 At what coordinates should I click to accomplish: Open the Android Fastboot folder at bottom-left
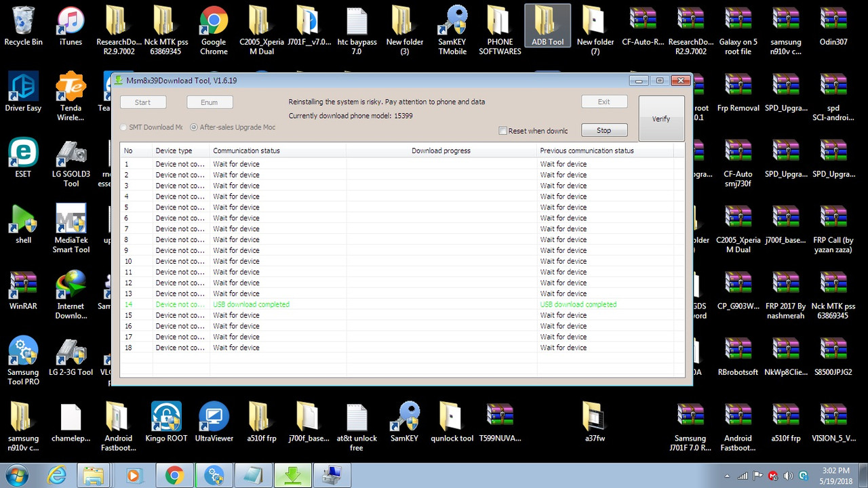pyautogui.click(x=118, y=427)
